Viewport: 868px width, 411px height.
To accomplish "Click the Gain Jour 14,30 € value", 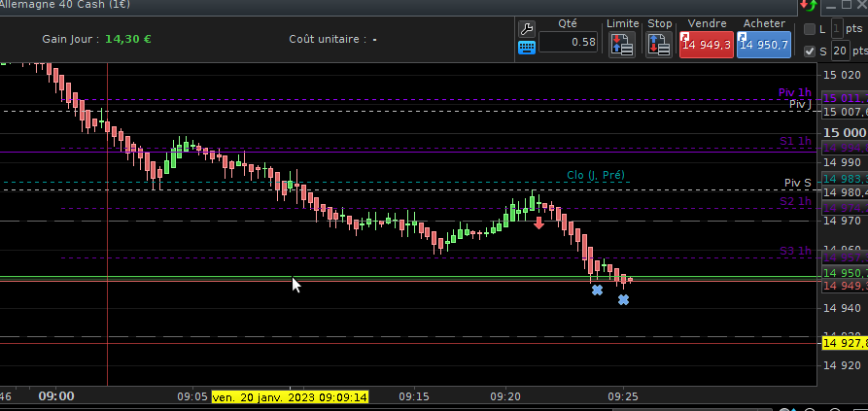I will (x=128, y=39).
